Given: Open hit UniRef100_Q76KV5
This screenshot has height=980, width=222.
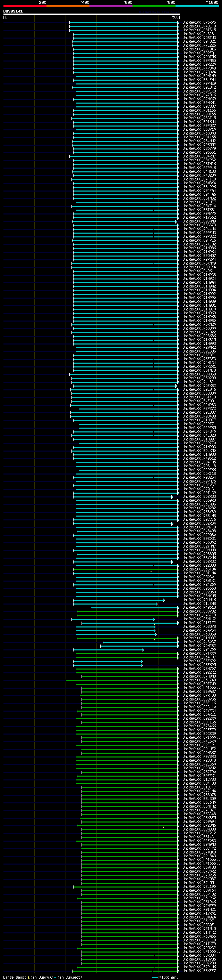Looking at the screenshot, I should [x=199, y=23].
